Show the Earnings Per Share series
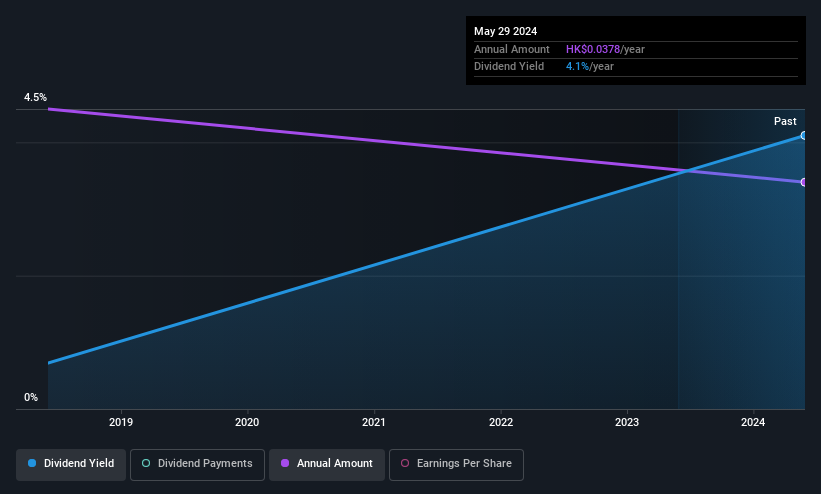Image resolution: width=821 pixels, height=494 pixels. tap(456, 464)
